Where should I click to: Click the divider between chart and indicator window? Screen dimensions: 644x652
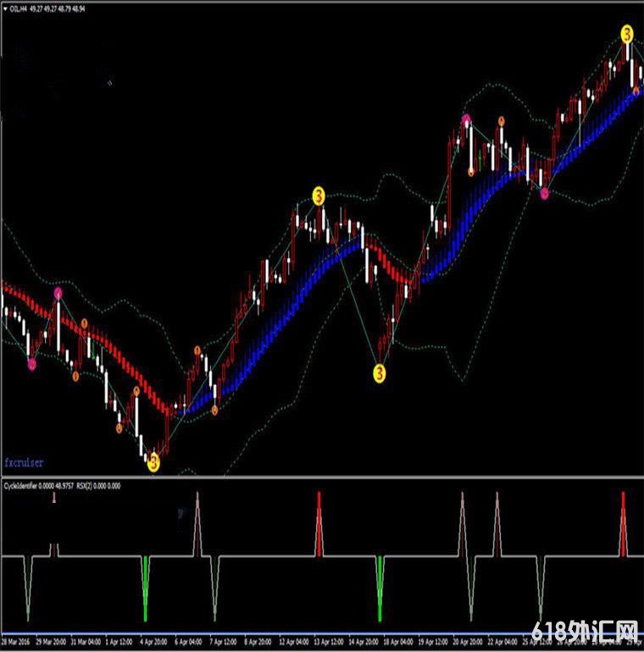(x=322, y=476)
